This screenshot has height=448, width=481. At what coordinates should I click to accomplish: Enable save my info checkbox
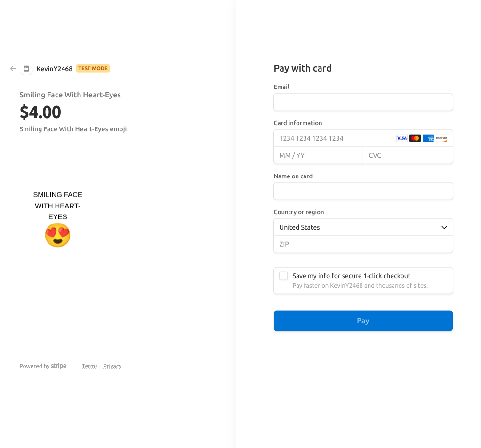pyautogui.click(x=283, y=276)
